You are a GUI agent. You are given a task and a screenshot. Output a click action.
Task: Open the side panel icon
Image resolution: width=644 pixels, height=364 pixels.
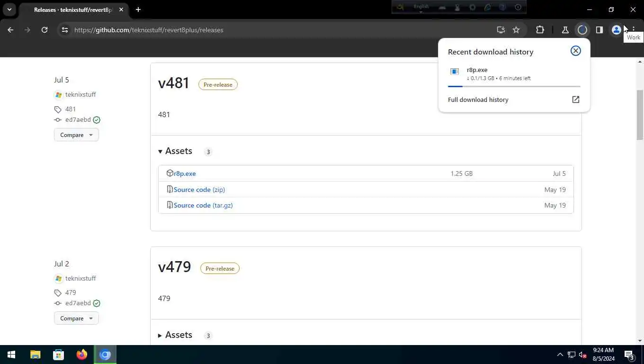[599, 30]
